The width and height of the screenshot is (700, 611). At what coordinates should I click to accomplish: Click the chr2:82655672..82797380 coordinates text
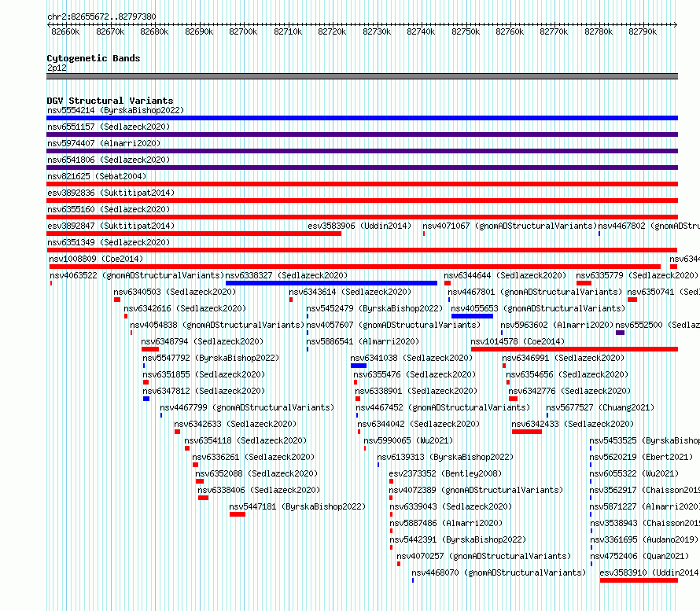101,17
